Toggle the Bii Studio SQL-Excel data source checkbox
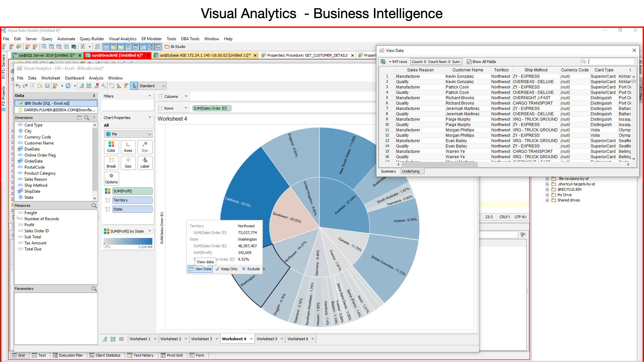Image resolution: width=644 pixels, height=362 pixels. [x=21, y=103]
